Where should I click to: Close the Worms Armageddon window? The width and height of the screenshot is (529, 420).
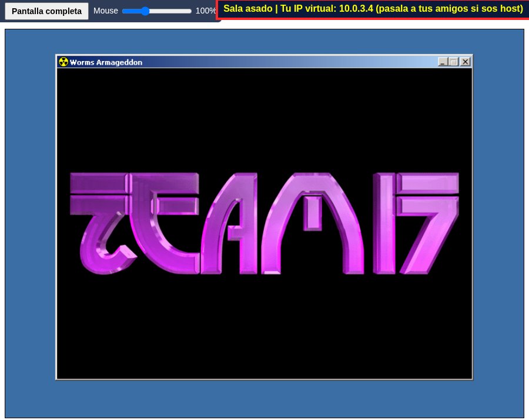click(466, 62)
